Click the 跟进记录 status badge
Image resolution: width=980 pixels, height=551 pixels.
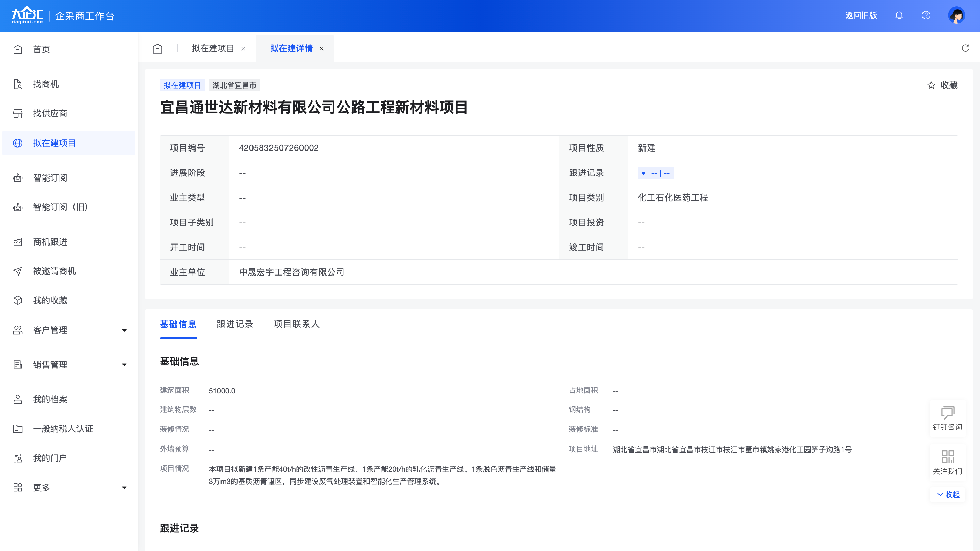click(x=656, y=173)
